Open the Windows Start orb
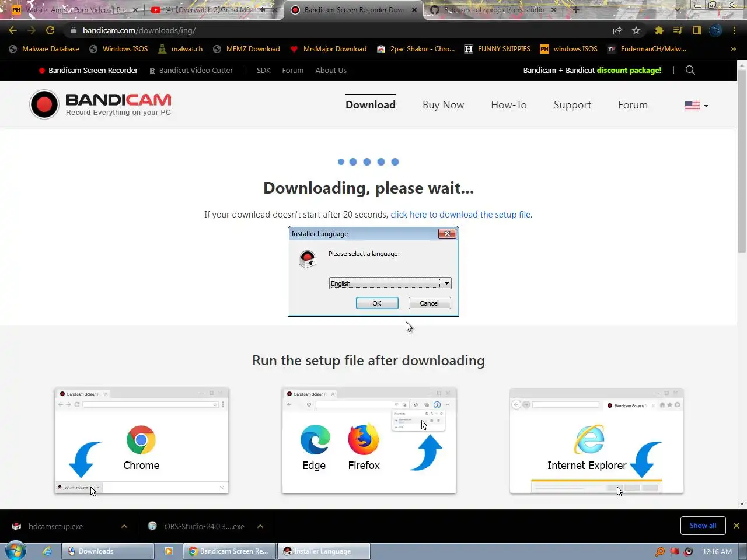747x560 pixels. [x=15, y=551]
